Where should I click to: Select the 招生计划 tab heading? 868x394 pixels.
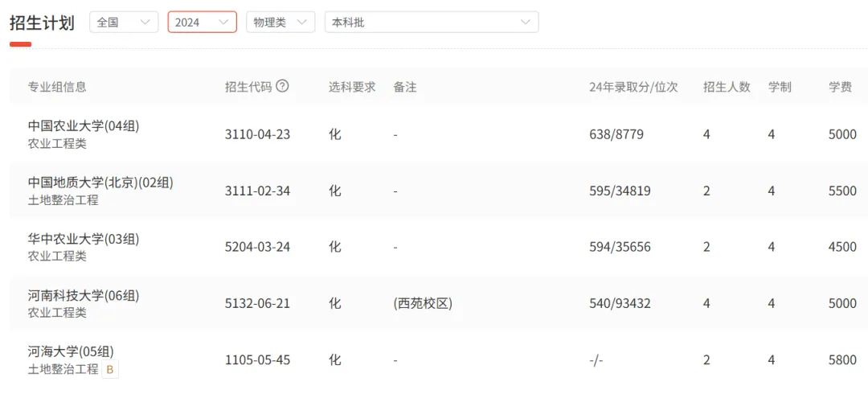[42, 23]
